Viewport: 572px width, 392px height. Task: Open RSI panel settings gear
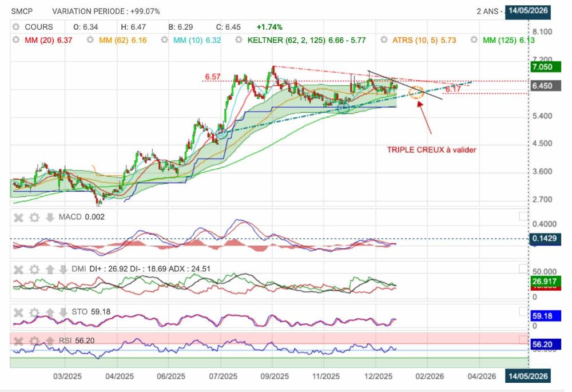click(34, 341)
